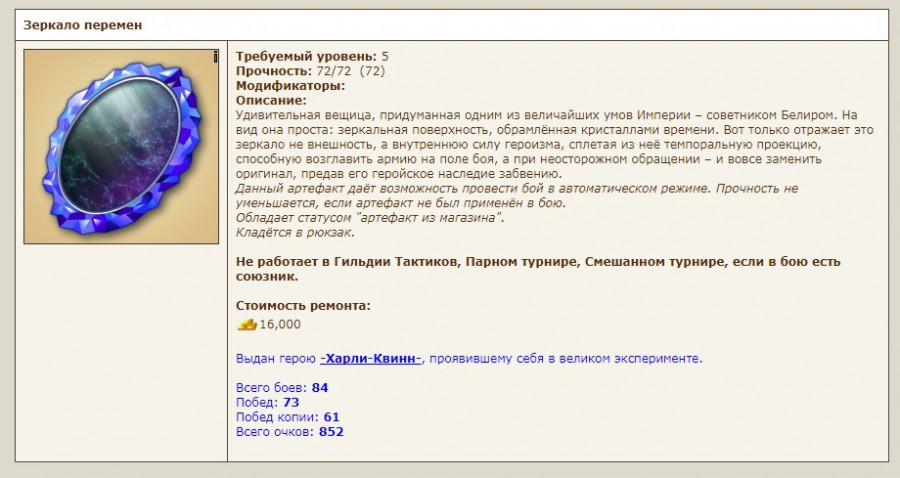Click the repair cost value '16,000'

coord(280,324)
